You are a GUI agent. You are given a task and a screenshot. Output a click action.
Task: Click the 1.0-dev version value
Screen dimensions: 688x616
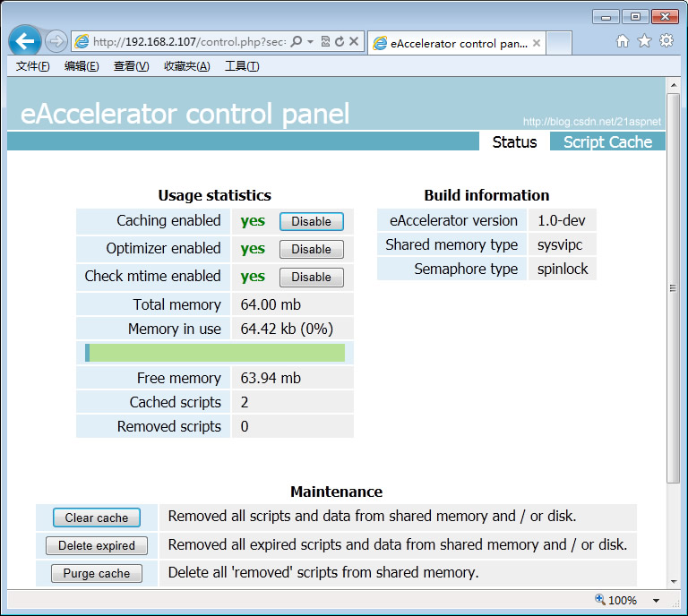(561, 220)
